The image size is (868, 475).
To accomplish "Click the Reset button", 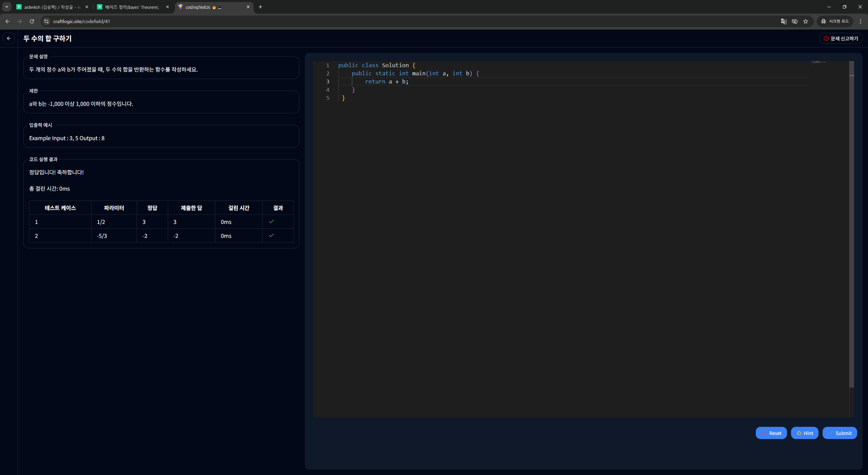I will 771,433.
